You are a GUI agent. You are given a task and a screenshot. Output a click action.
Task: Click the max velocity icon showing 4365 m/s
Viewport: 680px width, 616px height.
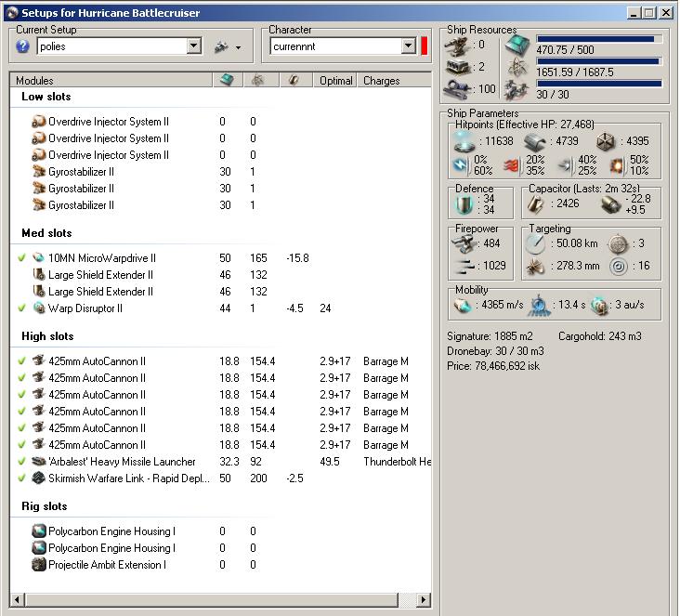click(463, 306)
